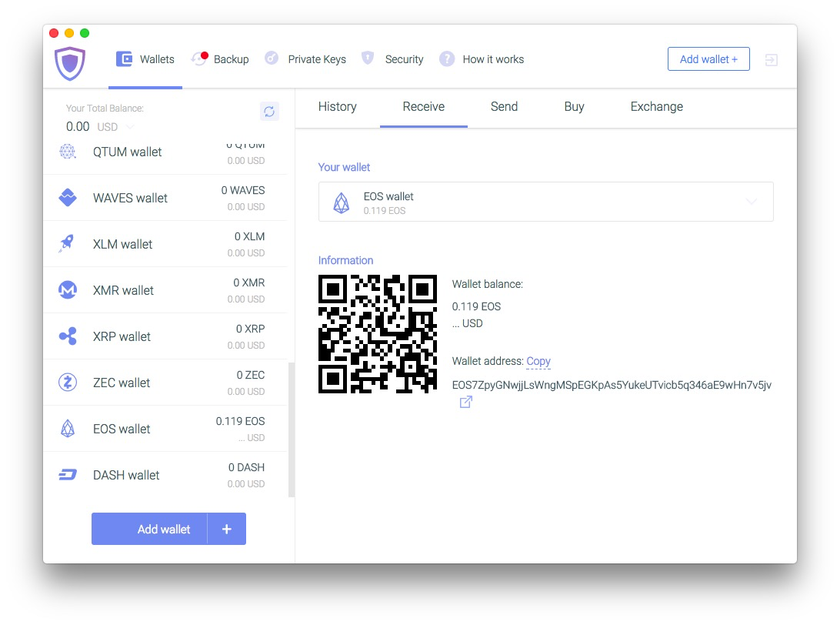Click the refresh balance icon
Screen dimensions: 840x625
[x=269, y=112]
